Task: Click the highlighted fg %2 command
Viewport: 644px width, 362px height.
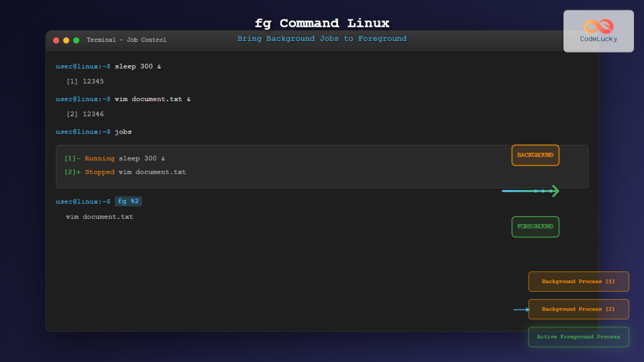Action: [x=128, y=202]
